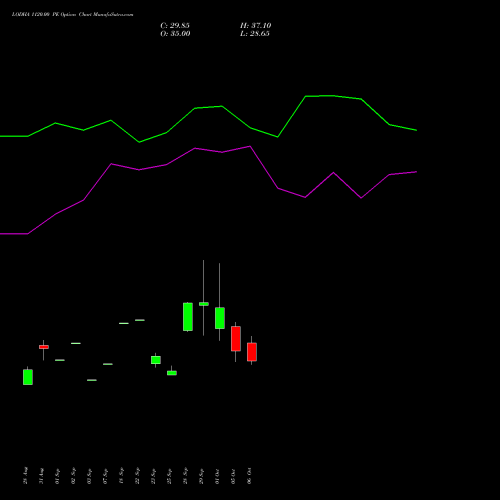Click the "02 Sep" date axis label

coord(74,476)
